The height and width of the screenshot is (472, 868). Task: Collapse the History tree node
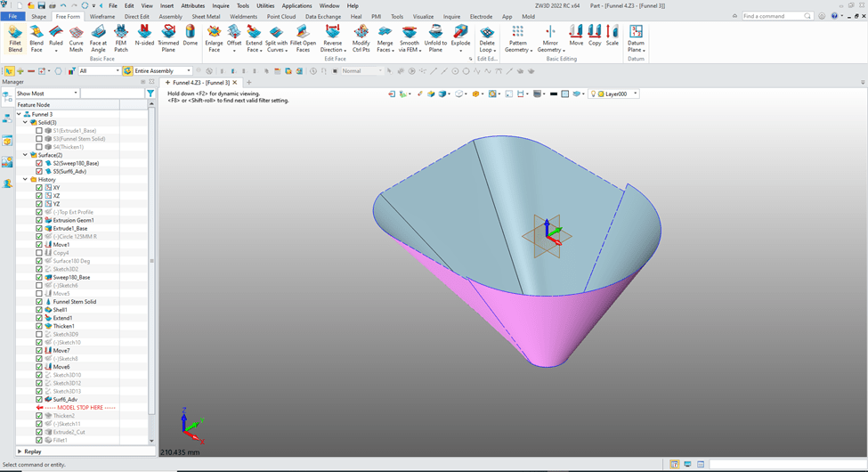[27, 180]
